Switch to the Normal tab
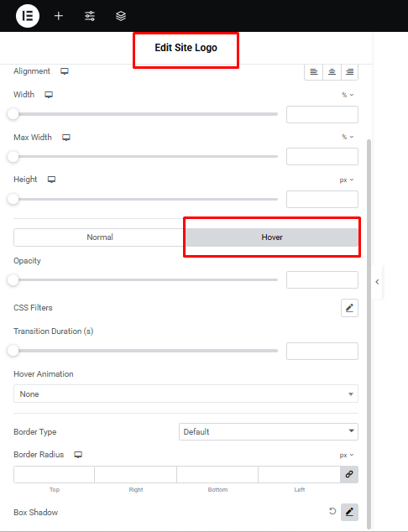This screenshot has height=532, width=408. [x=100, y=237]
